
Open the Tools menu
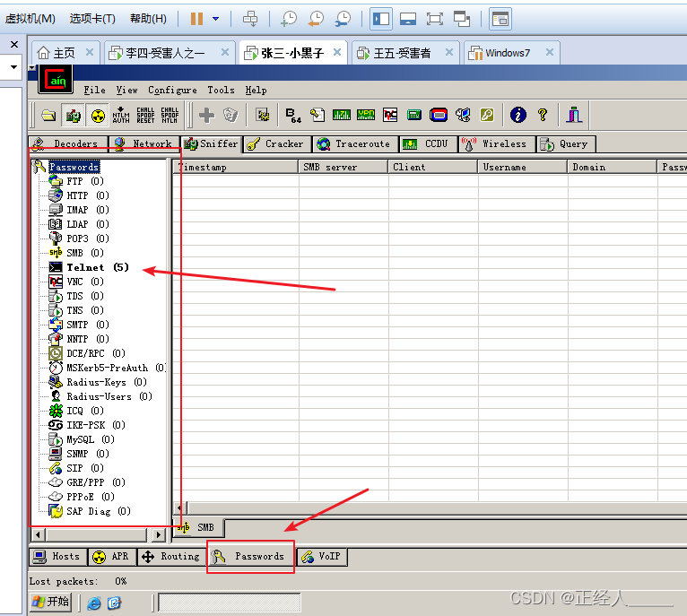point(221,90)
